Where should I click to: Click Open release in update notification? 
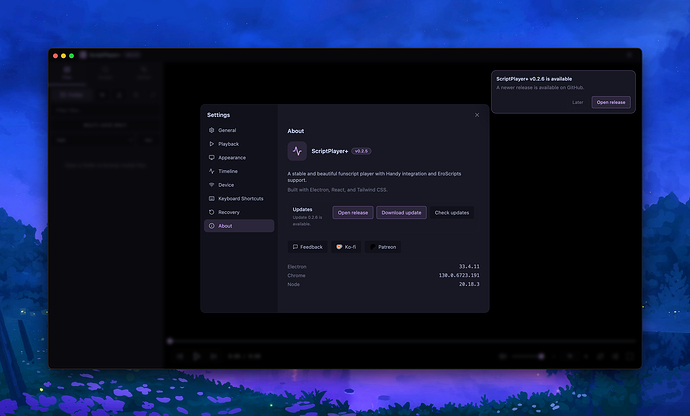coord(611,102)
